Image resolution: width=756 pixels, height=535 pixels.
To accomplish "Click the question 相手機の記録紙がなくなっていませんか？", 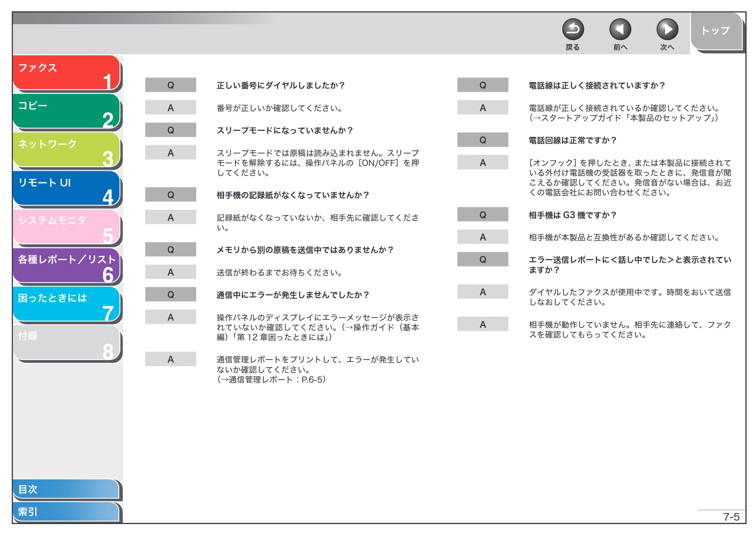I will [293, 195].
